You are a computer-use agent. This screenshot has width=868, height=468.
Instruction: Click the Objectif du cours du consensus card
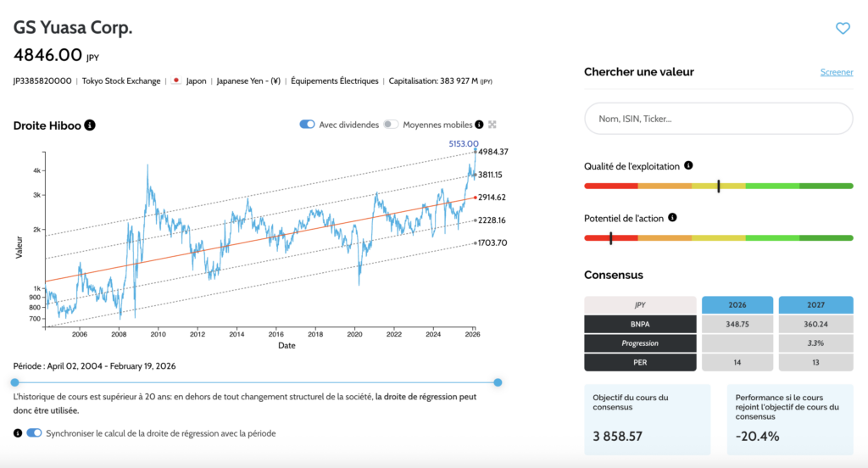point(648,421)
